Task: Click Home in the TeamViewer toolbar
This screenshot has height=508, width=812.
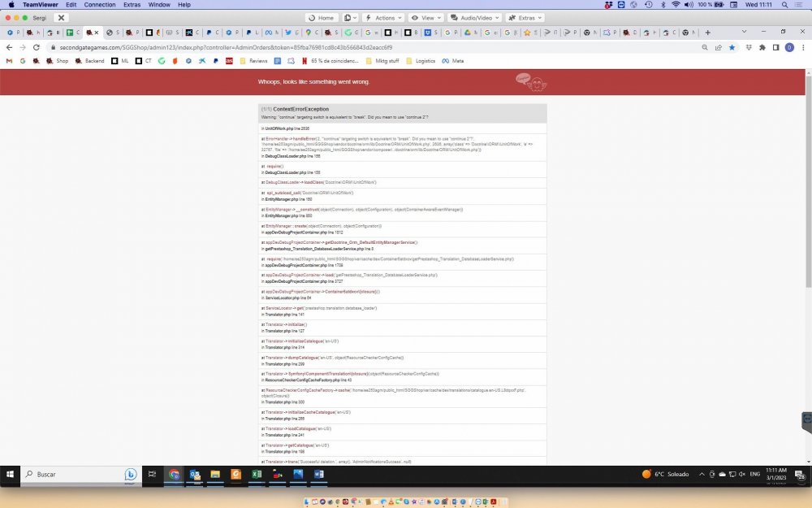Action: click(323, 17)
